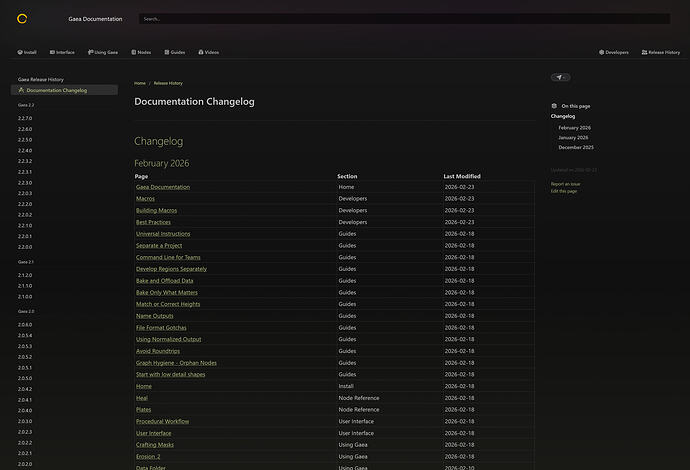Jump to February 2026 section

[x=575, y=128]
